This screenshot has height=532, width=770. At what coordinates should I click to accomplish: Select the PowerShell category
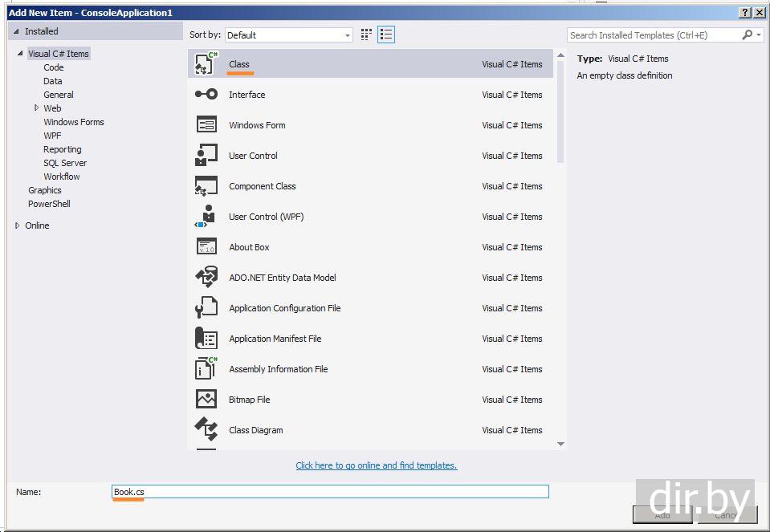tap(49, 204)
